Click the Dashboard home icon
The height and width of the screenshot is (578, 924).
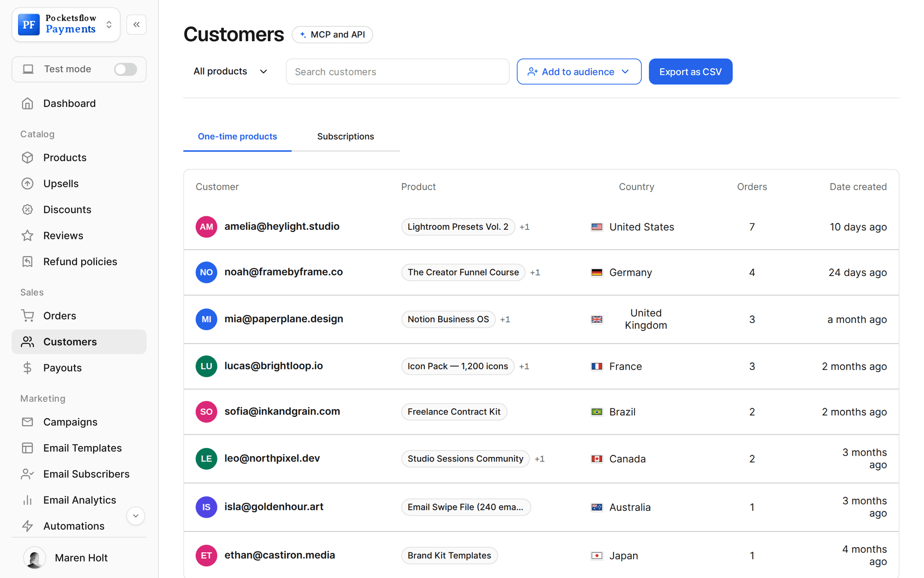point(28,103)
